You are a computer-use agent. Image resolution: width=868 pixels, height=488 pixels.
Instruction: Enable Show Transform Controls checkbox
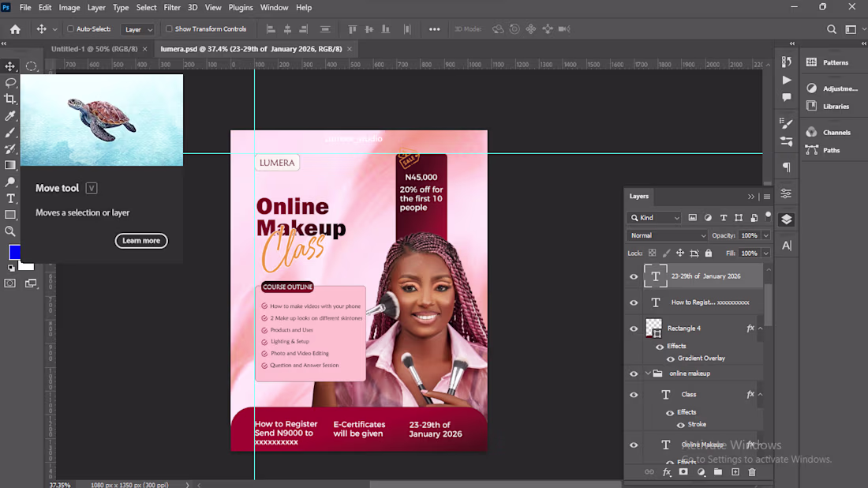click(x=169, y=28)
